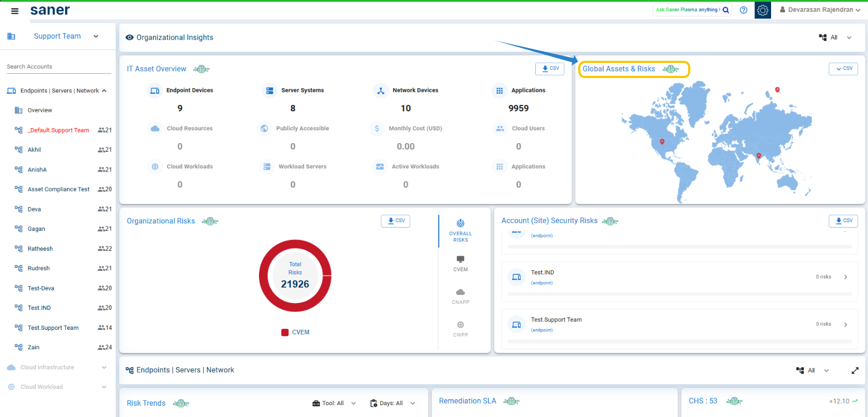Expand the Cloud Workload sidebar group
This screenshot has width=868, height=417.
point(104,387)
